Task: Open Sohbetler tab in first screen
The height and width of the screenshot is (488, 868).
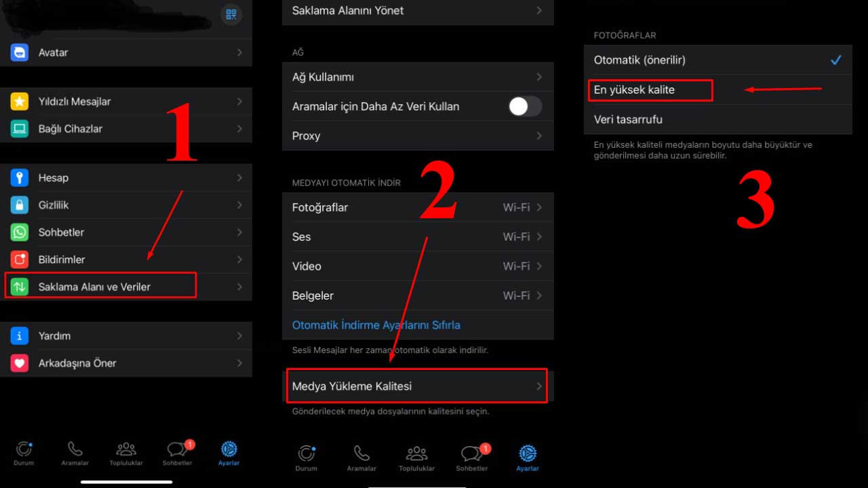Action: click(x=178, y=453)
